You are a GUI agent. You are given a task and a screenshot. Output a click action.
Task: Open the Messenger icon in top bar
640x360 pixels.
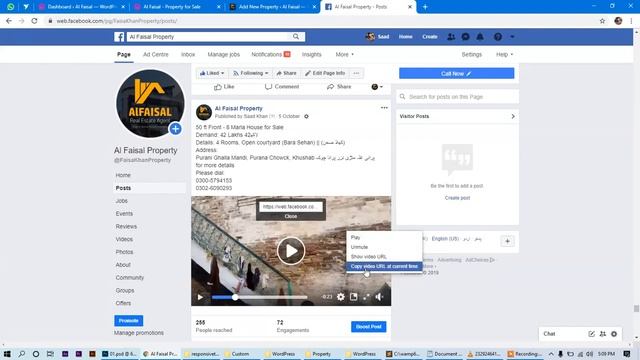pos(465,37)
